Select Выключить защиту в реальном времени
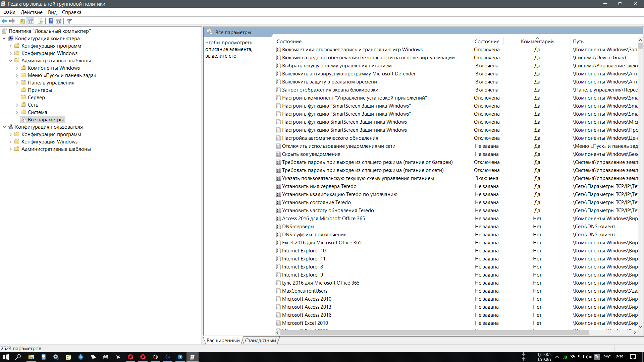 click(x=329, y=82)
